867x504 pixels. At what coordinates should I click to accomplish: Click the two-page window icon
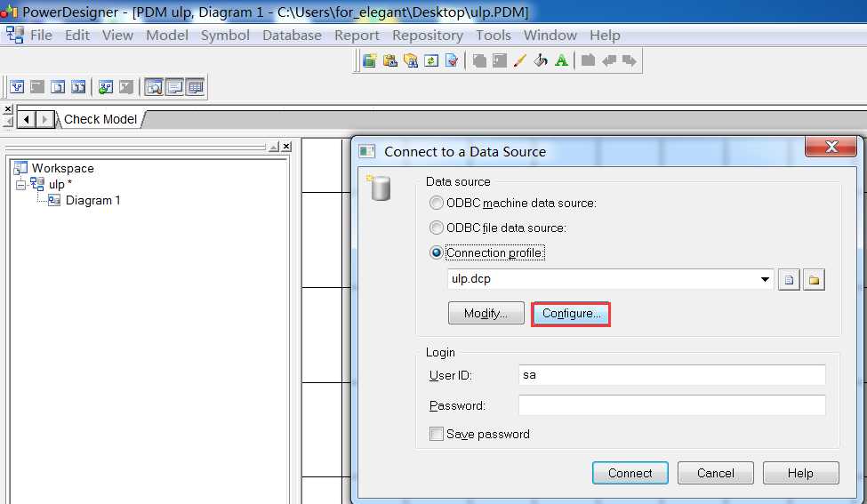tap(78, 87)
